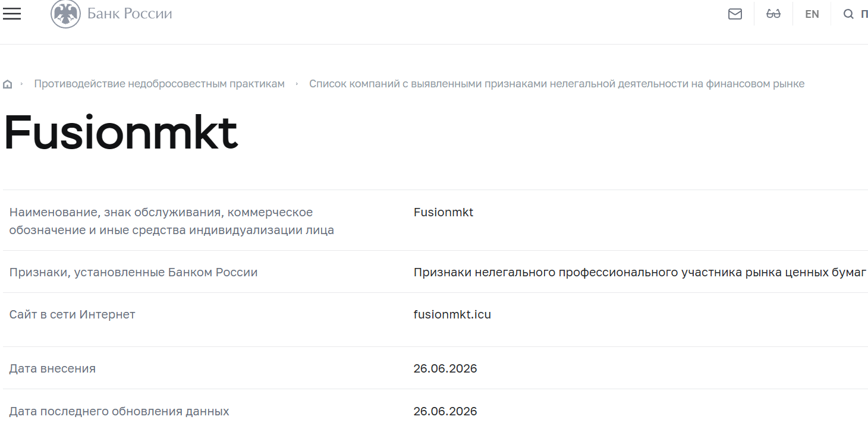Go to home via breadcrumb house icon
Viewport: 868px width, 429px height.
coord(8,84)
